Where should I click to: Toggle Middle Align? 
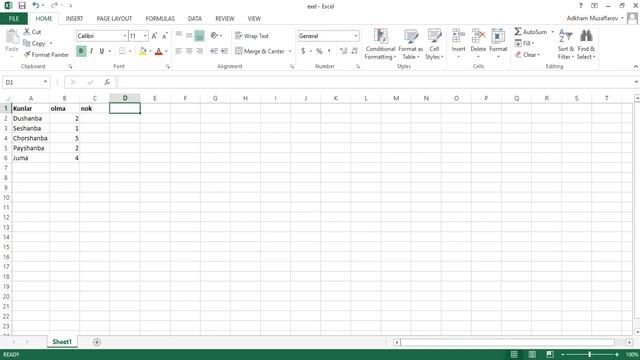tap(189, 36)
